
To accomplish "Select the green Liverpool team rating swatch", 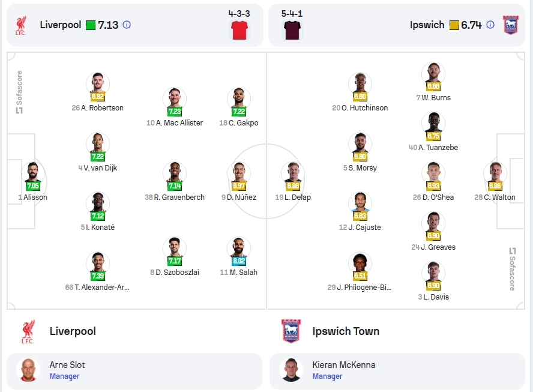I will coord(91,25).
